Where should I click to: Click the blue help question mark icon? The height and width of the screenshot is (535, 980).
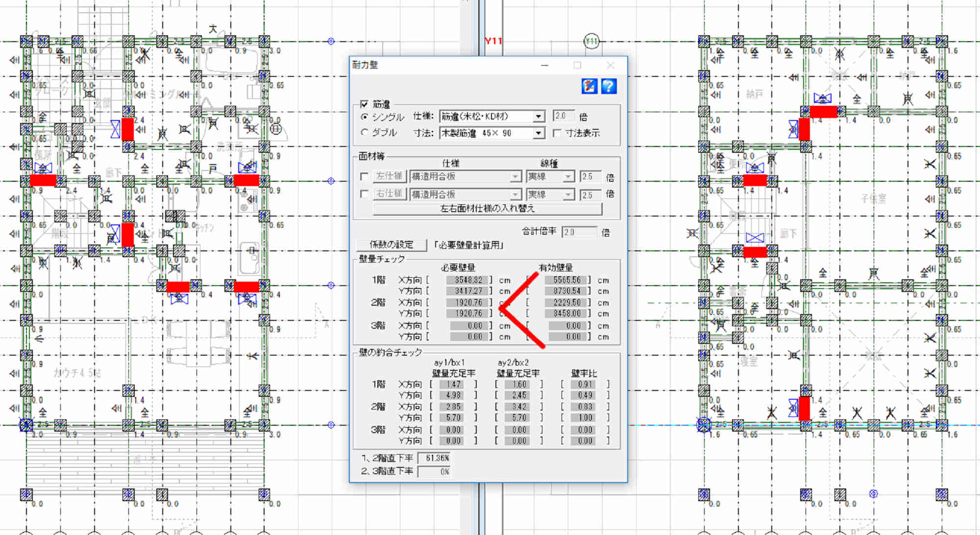(x=609, y=86)
